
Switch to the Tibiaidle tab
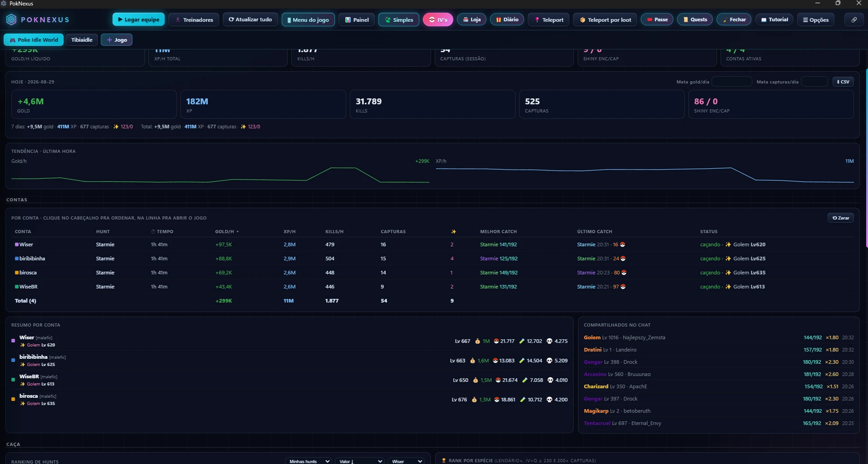click(x=82, y=40)
